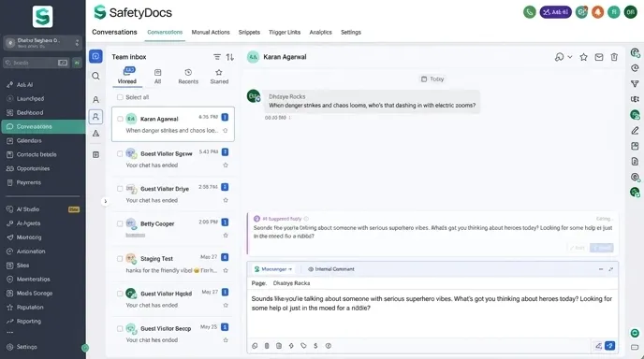Screen dimensions: 644x359
Task: Open the Trigger Links tab
Action: [x=285, y=32]
